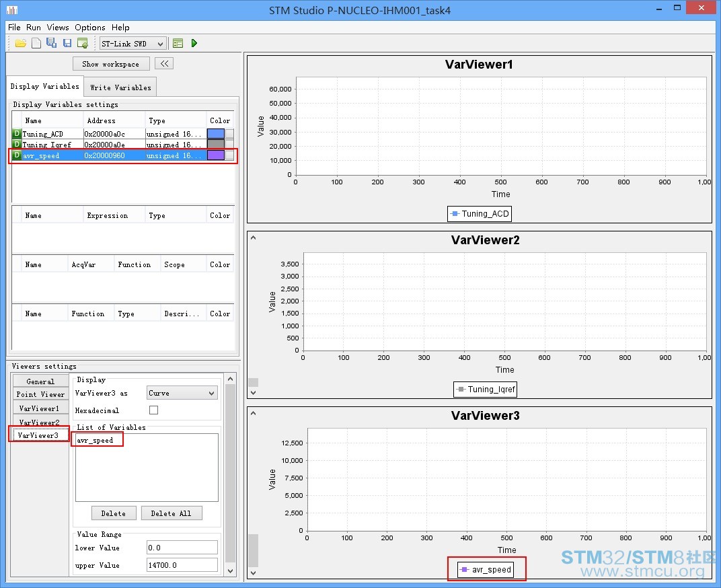Image resolution: width=721 pixels, height=588 pixels.
Task: Click the Save As double-disk icon
Action: click(52, 43)
